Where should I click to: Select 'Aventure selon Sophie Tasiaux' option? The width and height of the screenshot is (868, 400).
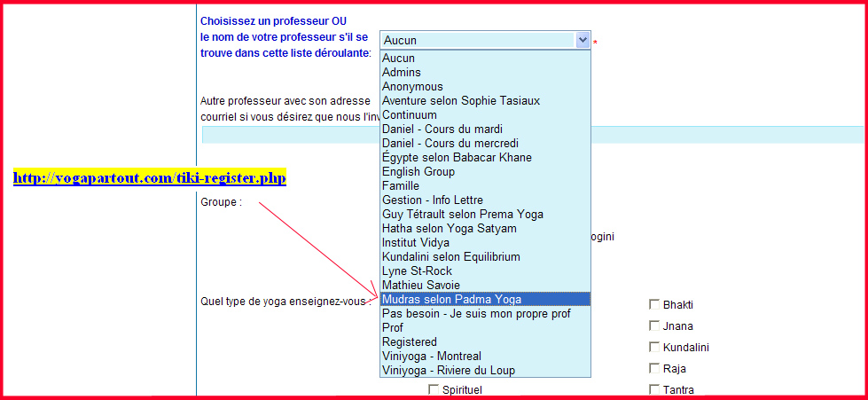(461, 101)
